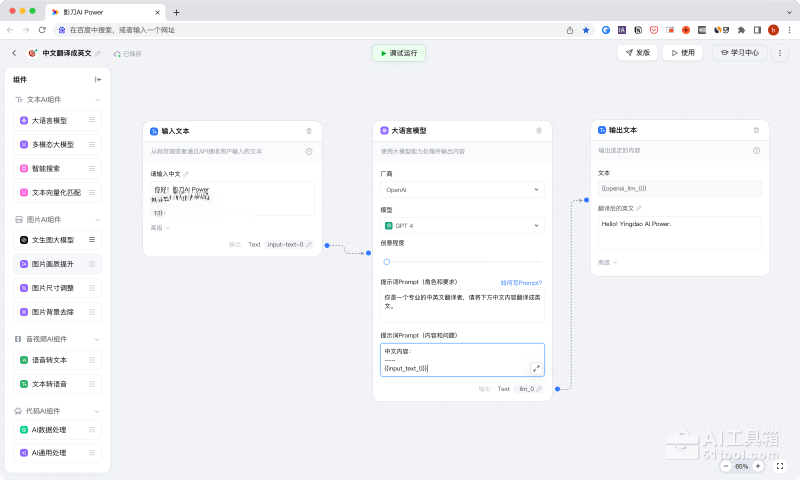Viewport: 800px width, 480px height.
Task: Expand the prompt content editor fullscreen
Action: point(536,368)
